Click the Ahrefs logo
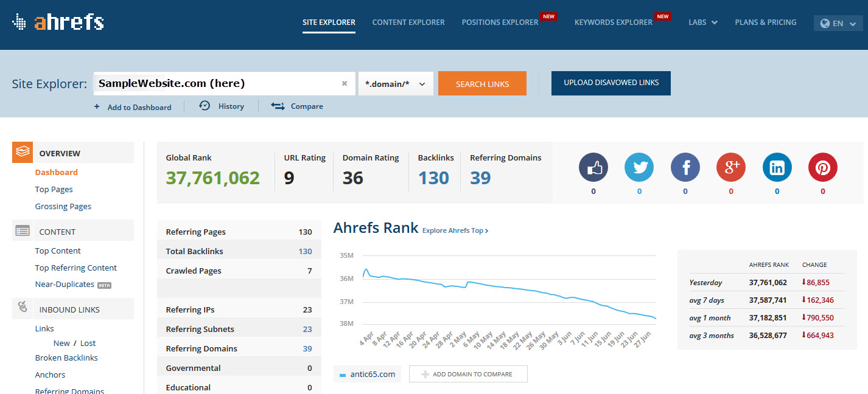868x394 pixels. (58, 22)
